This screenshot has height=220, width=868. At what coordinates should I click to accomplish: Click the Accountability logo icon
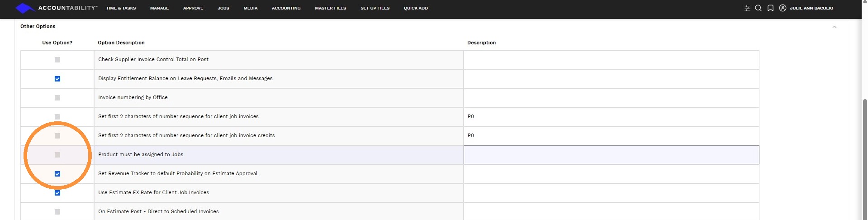click(x=24, y=8)
